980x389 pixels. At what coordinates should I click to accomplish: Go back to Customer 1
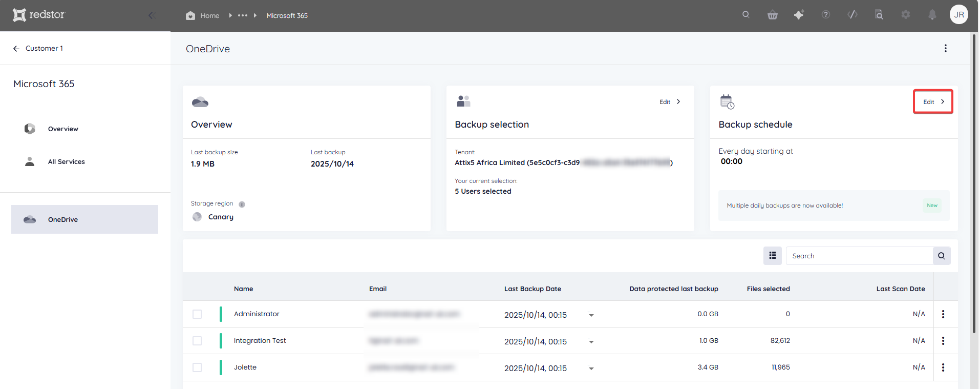(38, 48)
